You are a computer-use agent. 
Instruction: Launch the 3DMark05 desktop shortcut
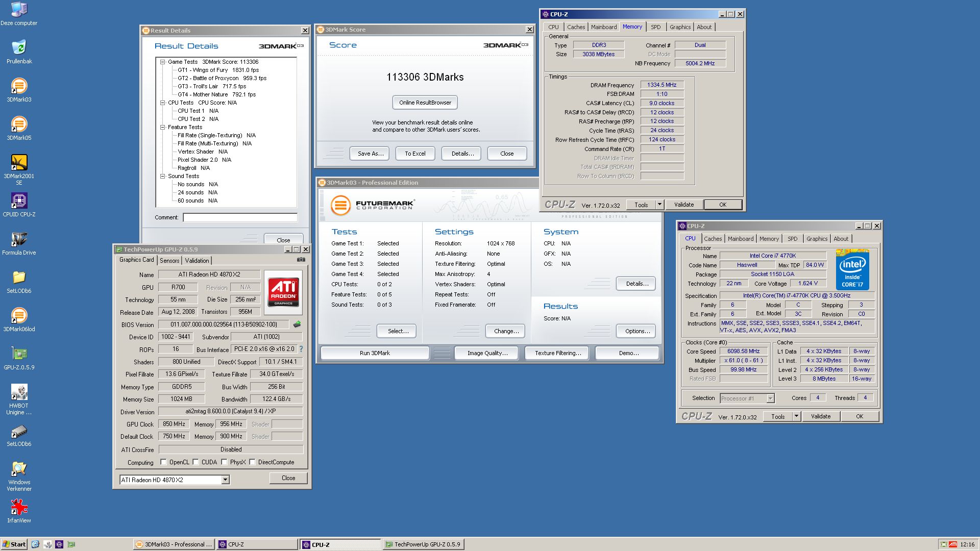pos(19,129)
